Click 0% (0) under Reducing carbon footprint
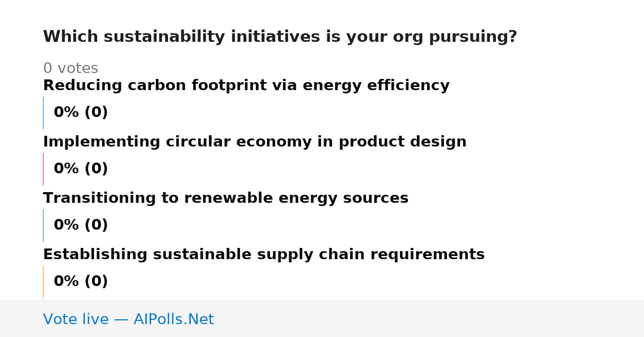Image resolution: width=644 pixels, height=337 pixels. click(80, 113)
